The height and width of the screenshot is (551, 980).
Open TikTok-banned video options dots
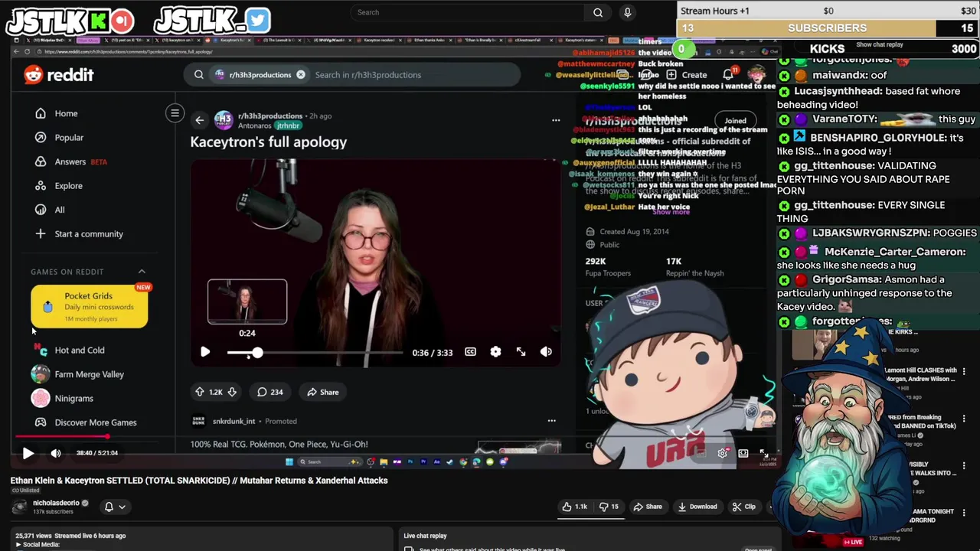[x=964, y=419]
